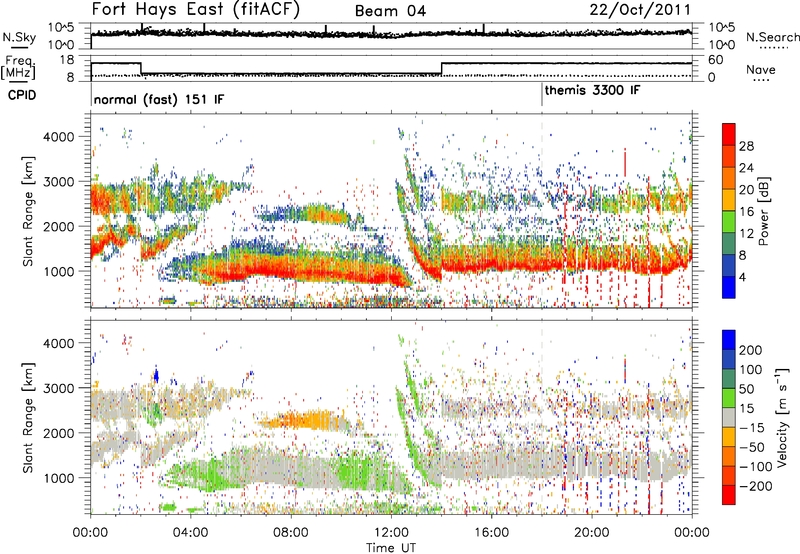Click the '200' tick on Velocity colorbar
Image resolution: width=800 pixels, height=554 pixels.
[751, 350]
